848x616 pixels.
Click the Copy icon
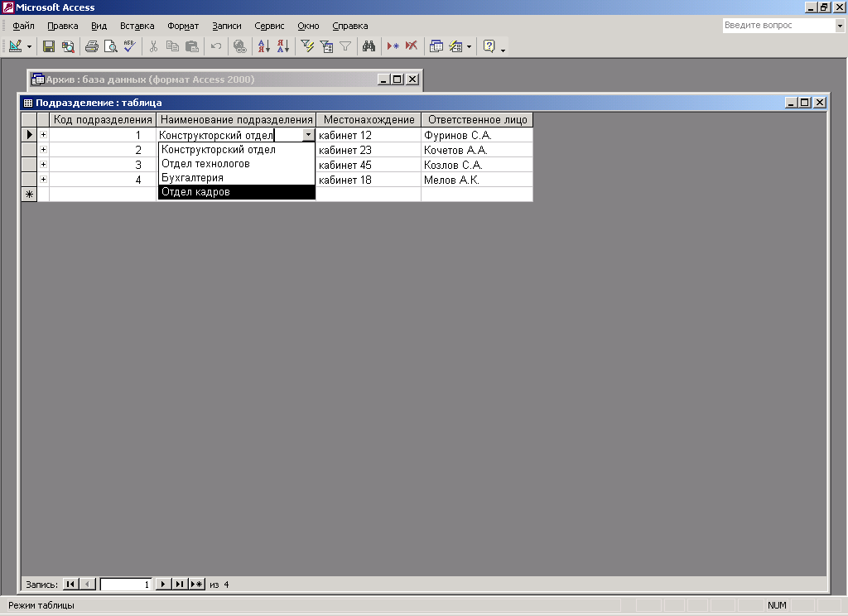172,46
